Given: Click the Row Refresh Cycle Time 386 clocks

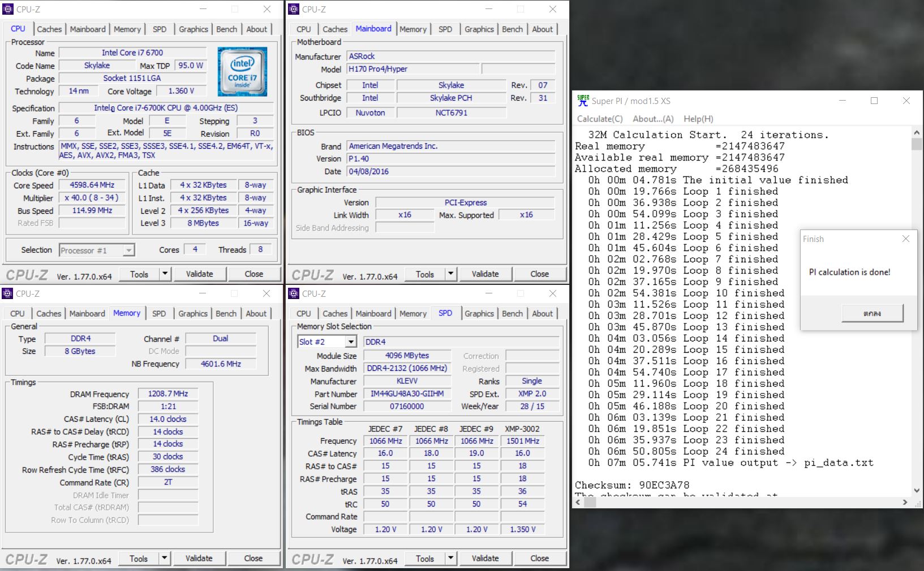Looking at the screenshot, I should tap(168, 469).
